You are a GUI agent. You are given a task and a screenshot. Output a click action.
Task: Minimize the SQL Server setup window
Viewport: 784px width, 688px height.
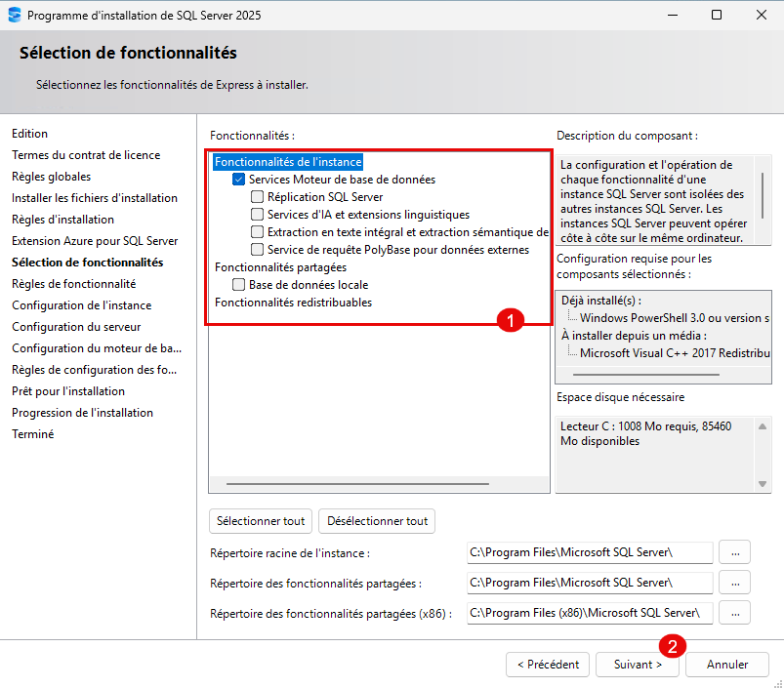673,15
